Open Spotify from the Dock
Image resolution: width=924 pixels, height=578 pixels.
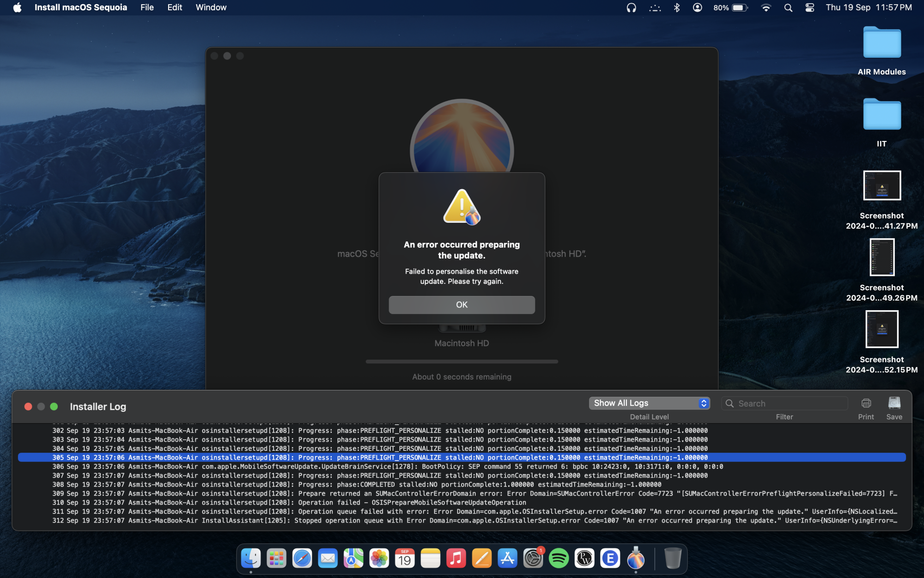coord(559,559)
